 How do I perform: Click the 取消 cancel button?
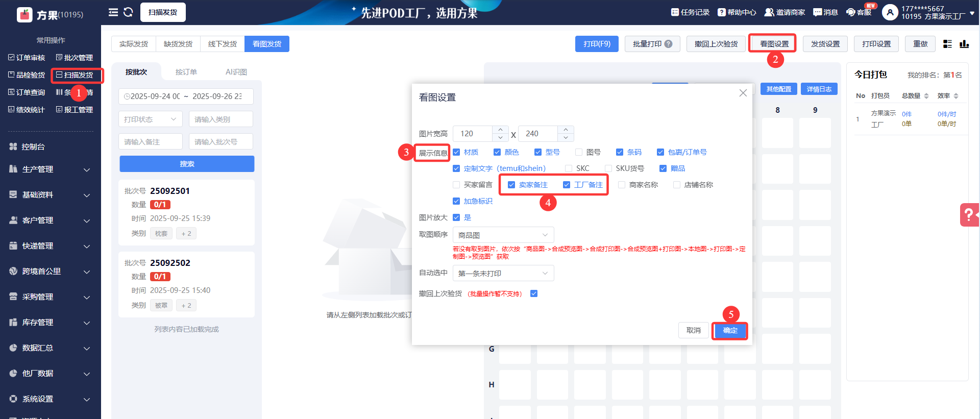click(694, 330)
